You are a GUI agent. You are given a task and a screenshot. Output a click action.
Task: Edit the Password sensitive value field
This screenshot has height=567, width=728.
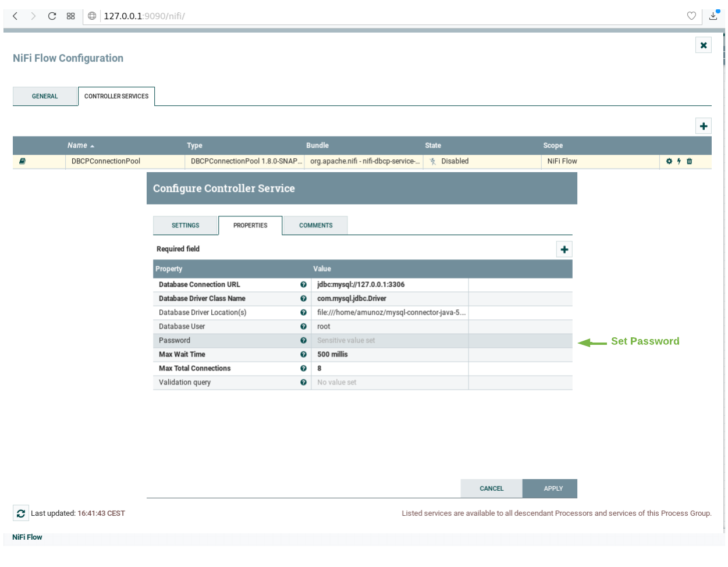click(391, 341)
